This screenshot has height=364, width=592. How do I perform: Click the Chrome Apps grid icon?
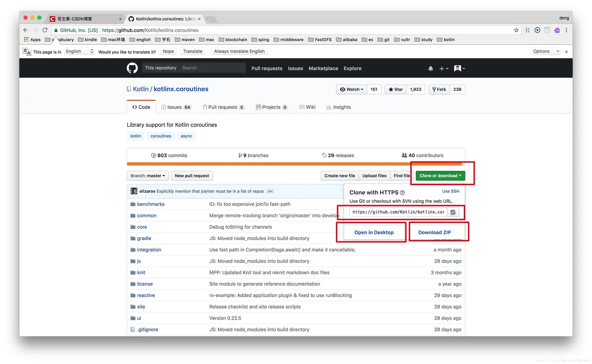coord(26,39)
